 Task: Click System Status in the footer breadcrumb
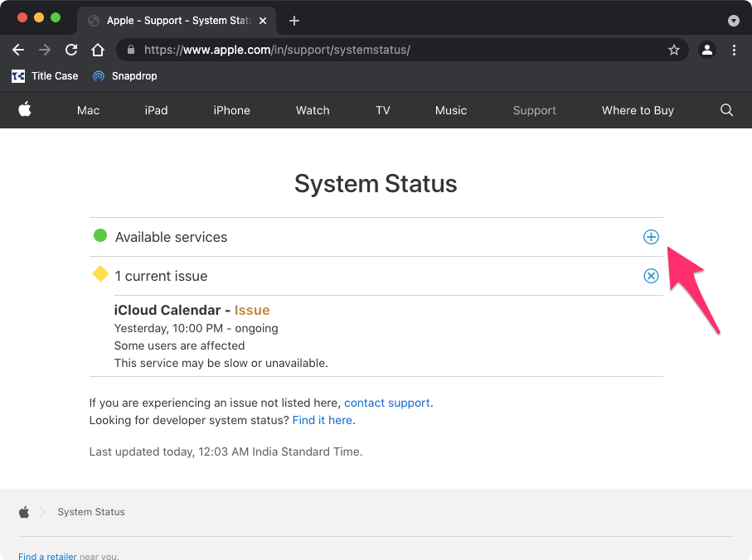pyautogui.click(x=91, y=512)
